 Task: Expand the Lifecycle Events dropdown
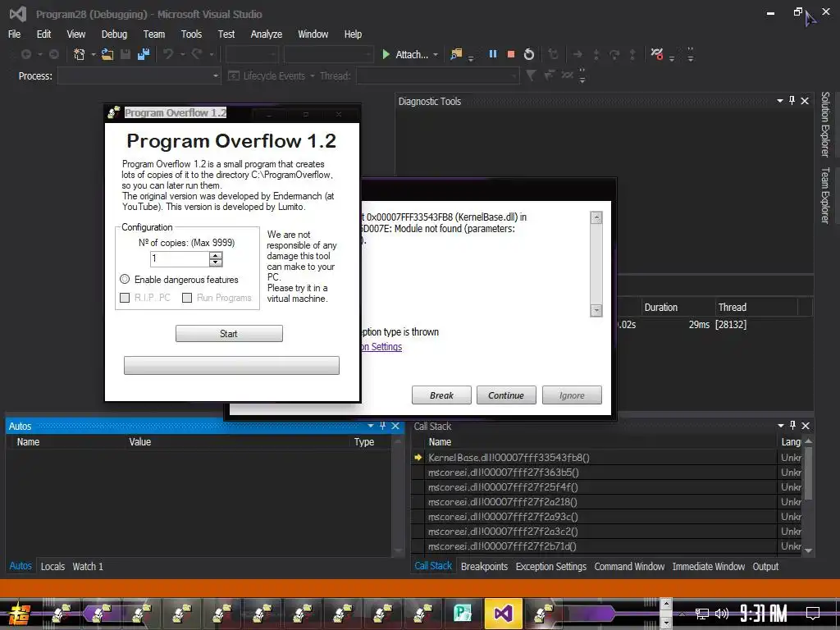[x=313, y=76]
